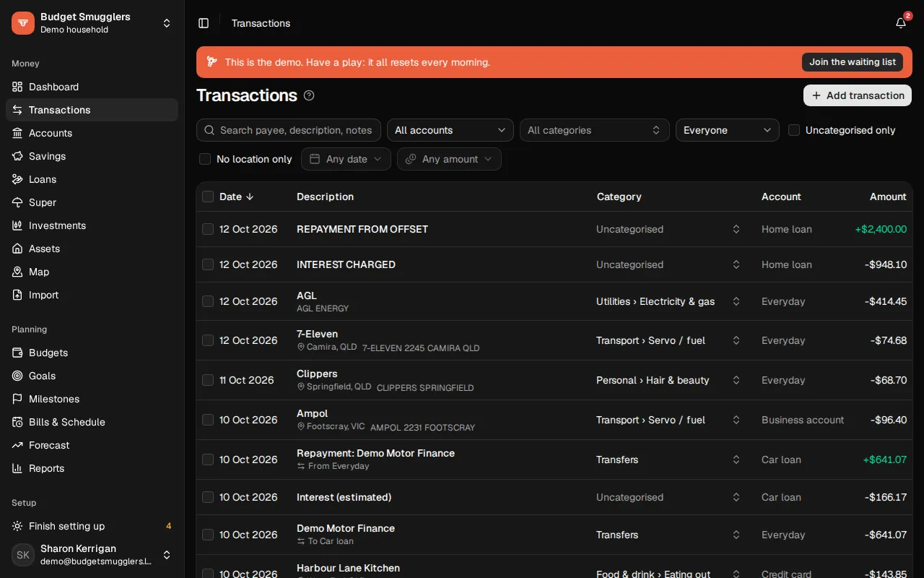Screen dimensions: 924x578
Task: Toggle the select-all checkbox in header
Action: click(208, 197)
